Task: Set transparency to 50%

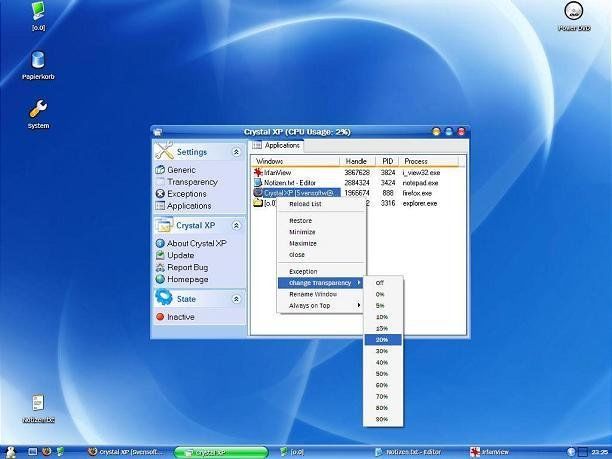Action: (x=383, y=374)
